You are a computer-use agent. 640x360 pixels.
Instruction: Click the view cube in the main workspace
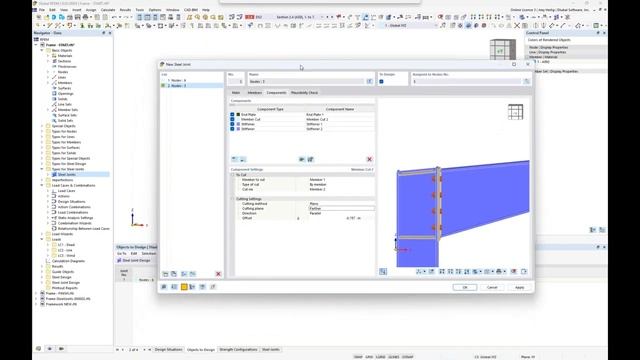point(502,49)
